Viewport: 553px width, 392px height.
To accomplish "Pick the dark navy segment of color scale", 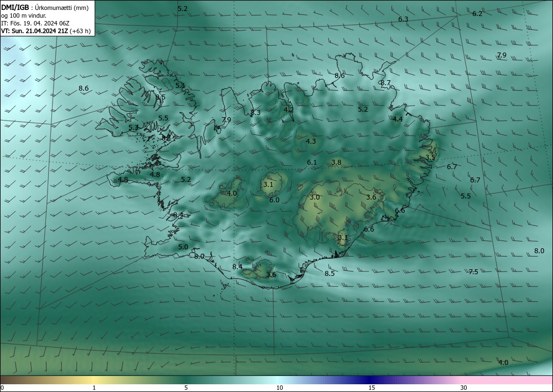I will [x=368, y=380].
